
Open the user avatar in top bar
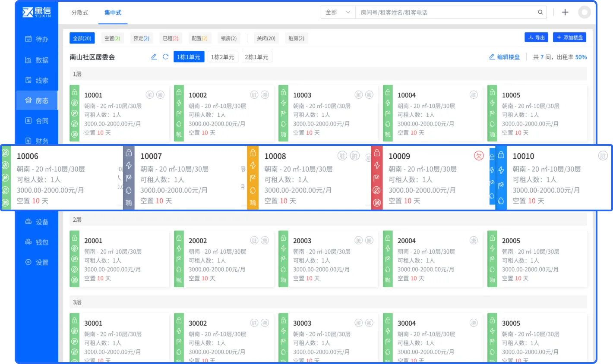click(x=584, y=12)
